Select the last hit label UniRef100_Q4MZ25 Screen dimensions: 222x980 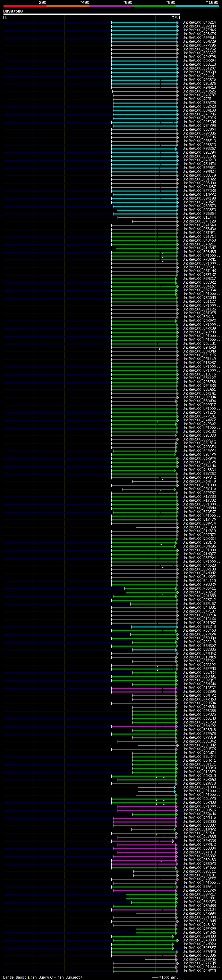(x=199, y=971)
